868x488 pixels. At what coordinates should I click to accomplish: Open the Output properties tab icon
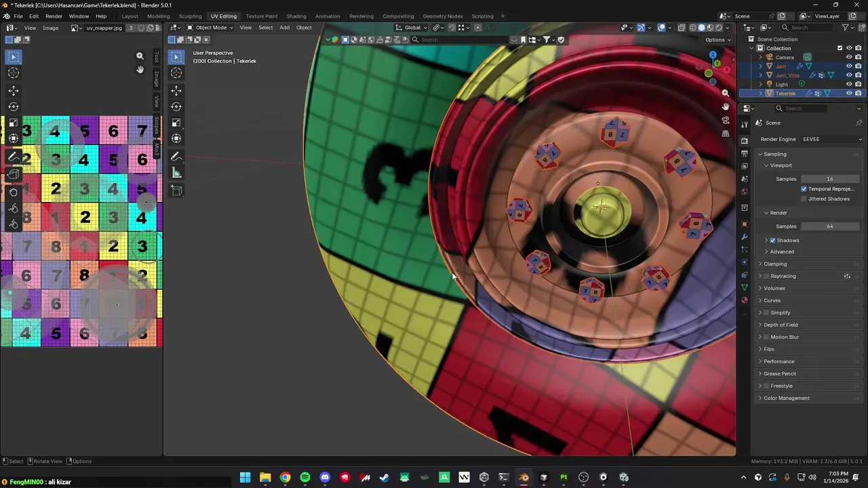[x=745, y=153]
